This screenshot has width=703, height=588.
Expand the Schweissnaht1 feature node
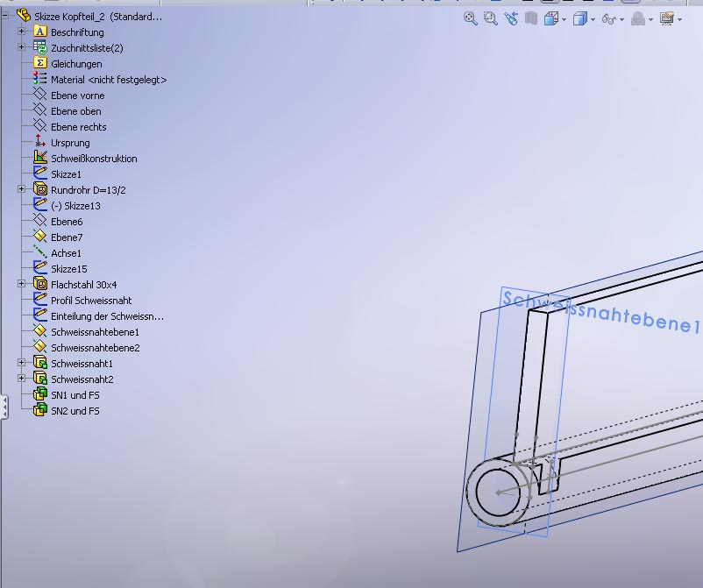click(x=22, y=363)
